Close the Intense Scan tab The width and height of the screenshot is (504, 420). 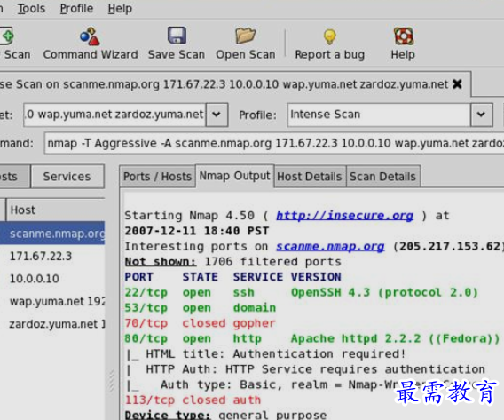click(x=457, y=84)
